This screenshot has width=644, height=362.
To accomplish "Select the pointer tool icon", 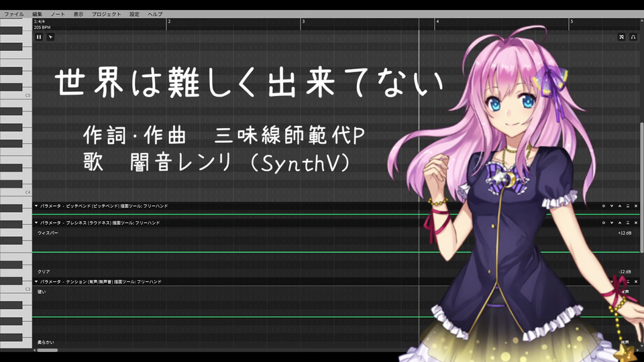I will point(50,37).
